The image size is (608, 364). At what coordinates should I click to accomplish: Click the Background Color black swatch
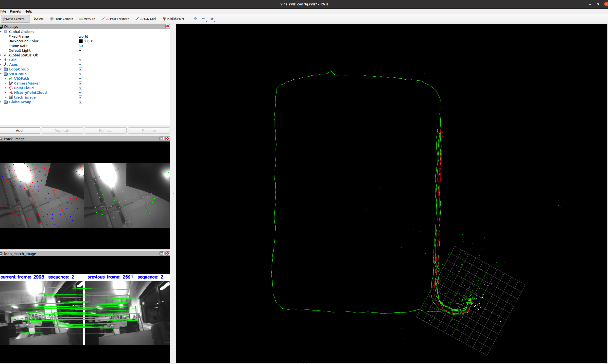[81, 41]
